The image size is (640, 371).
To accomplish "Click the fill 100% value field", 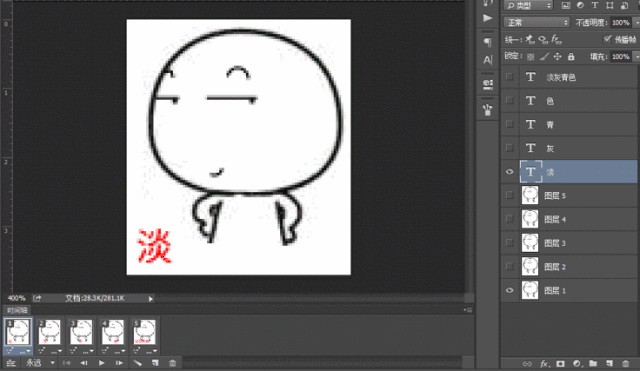I will [620, 57].
